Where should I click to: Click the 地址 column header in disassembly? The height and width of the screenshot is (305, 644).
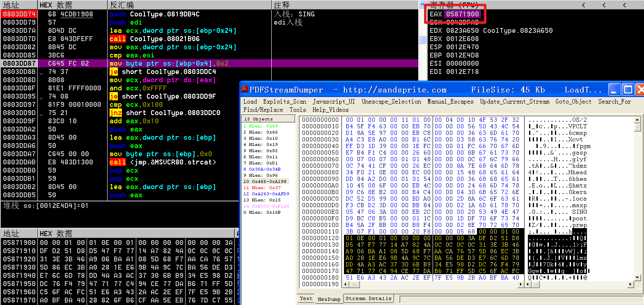[x=19, y=5]
